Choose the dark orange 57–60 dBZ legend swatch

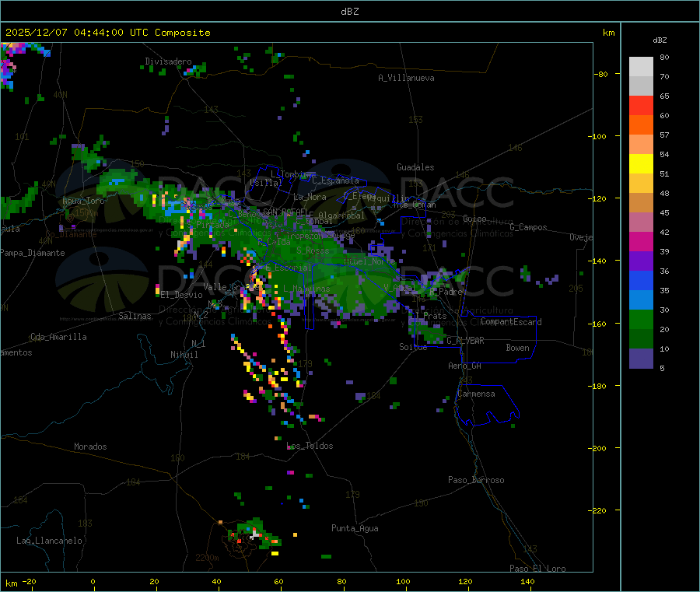[641, 125]
